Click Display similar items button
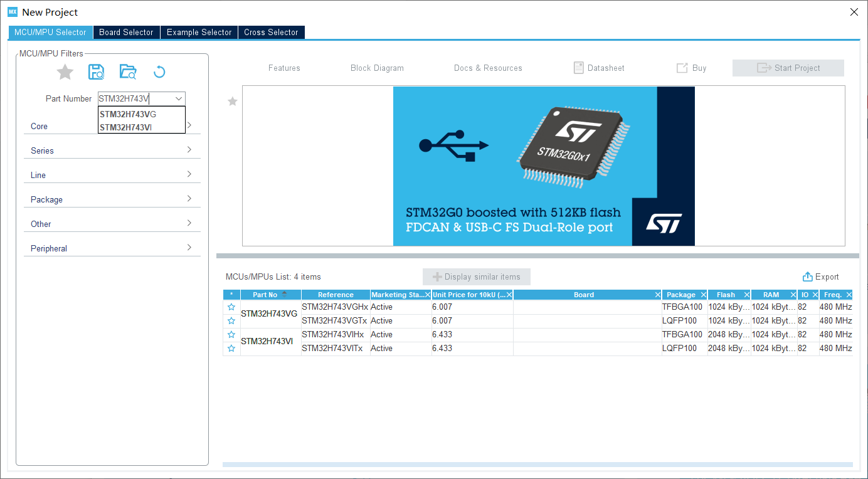Screen dimensions: 868x479 (x=477, y=276)
